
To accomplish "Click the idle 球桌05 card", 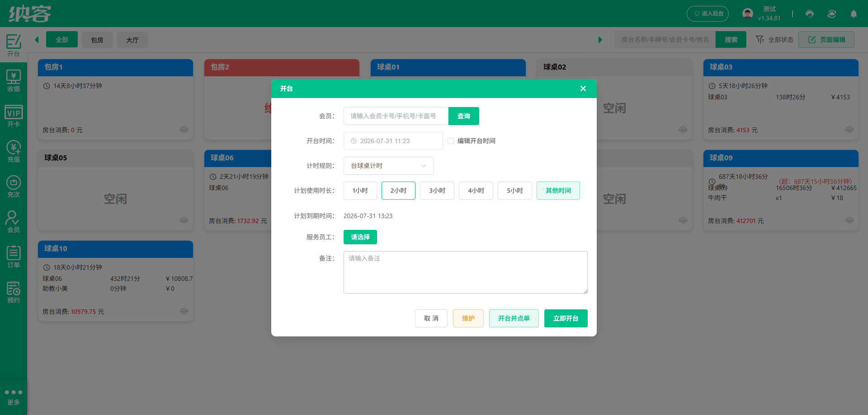I will tap(115, 190).
